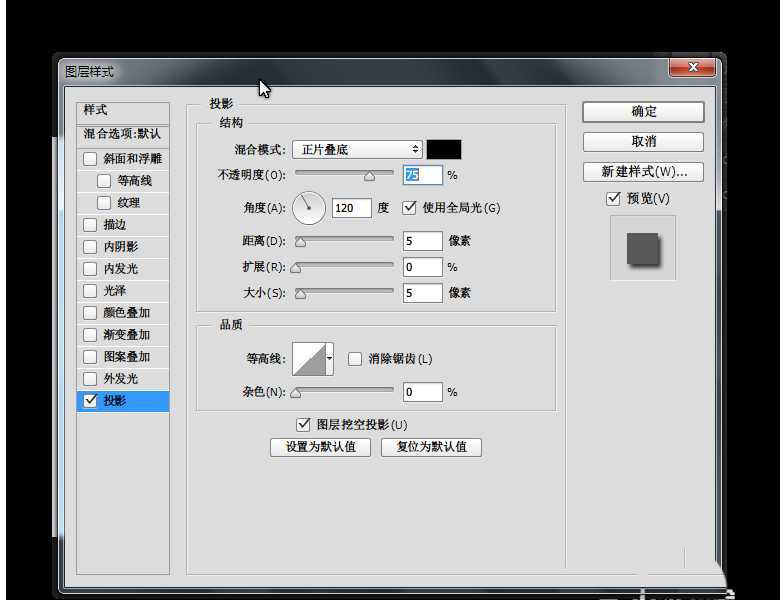This screenshot has width=780, height=600.
Task: Enable the 斜面和浮雕 checkbox
Action: tap(91, 159)
